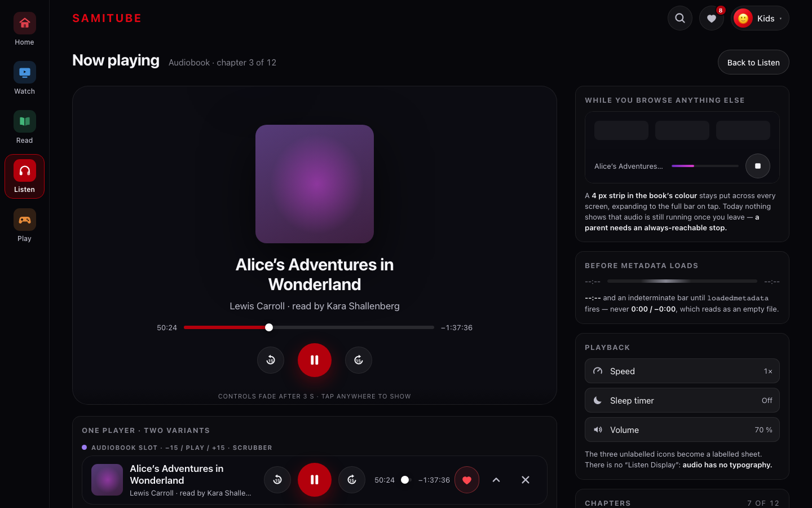Open the Home section in sidebar
812x508 pixels.
(x=24, y=29)
